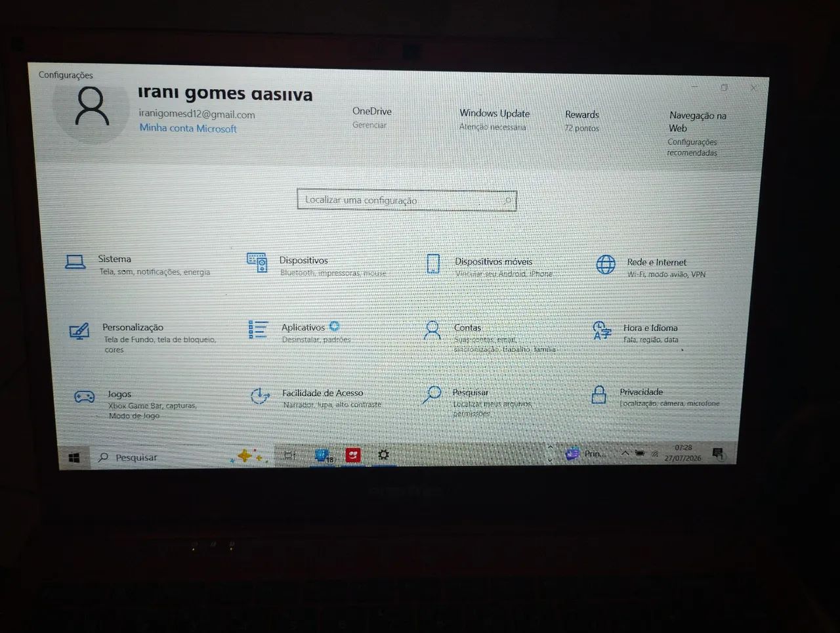
Task: Expand hidden system tray icons chevron
Action: [x=625, y=453]
